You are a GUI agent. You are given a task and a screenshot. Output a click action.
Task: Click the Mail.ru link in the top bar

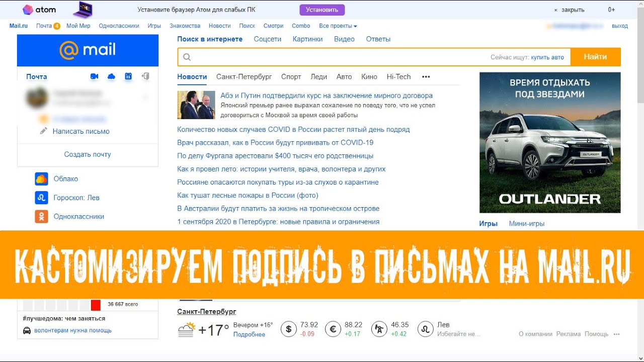tap(19, 26)
